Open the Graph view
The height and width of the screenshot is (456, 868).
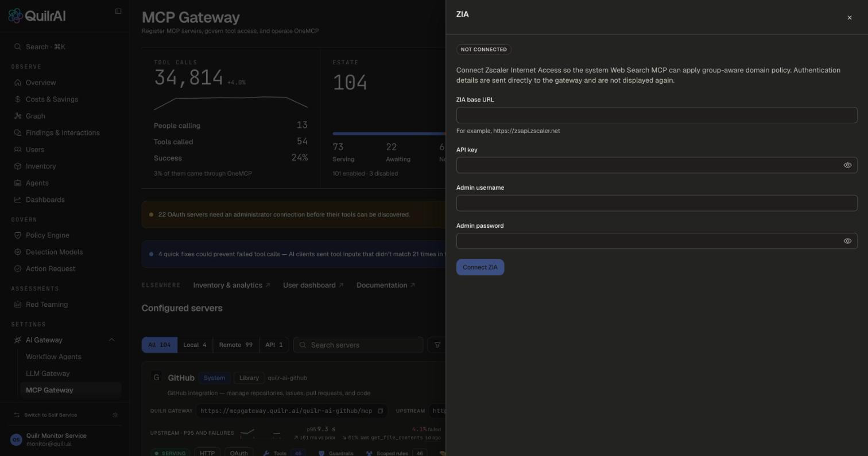(35, 116)
